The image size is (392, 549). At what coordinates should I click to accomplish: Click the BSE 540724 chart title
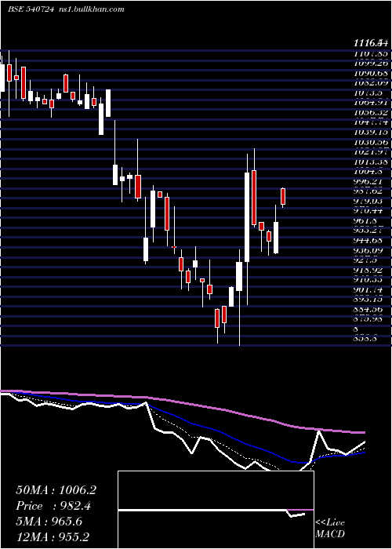coord(31,9)
